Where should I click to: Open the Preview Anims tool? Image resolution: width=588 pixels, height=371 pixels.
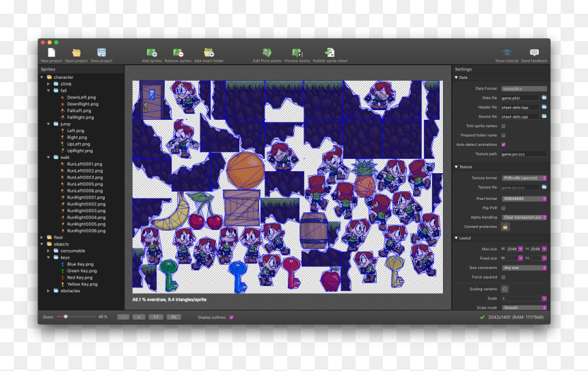297,53
